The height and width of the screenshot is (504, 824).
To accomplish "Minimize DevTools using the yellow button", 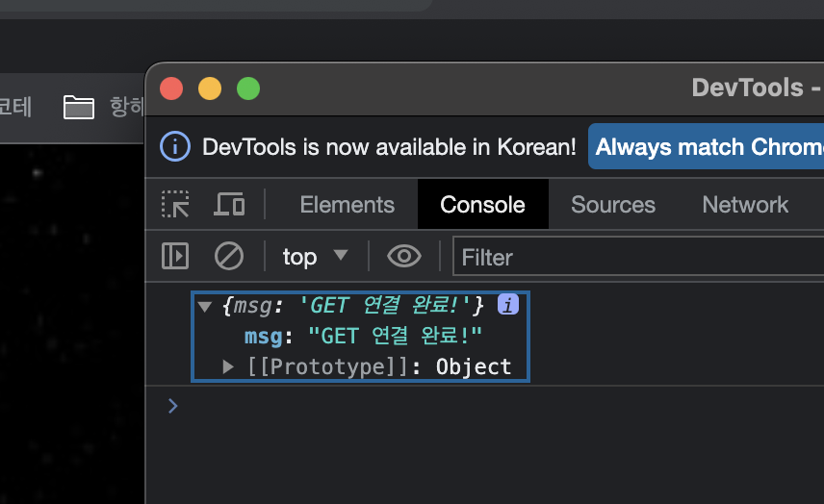I will (210, 88).
